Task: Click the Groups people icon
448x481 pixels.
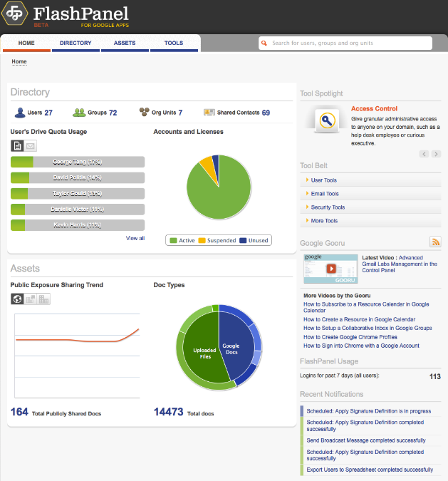Action: click(x=79, y=113)
